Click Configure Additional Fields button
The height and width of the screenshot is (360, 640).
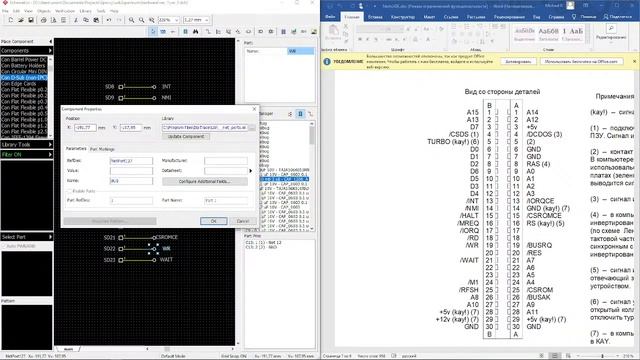click(205, 181)
